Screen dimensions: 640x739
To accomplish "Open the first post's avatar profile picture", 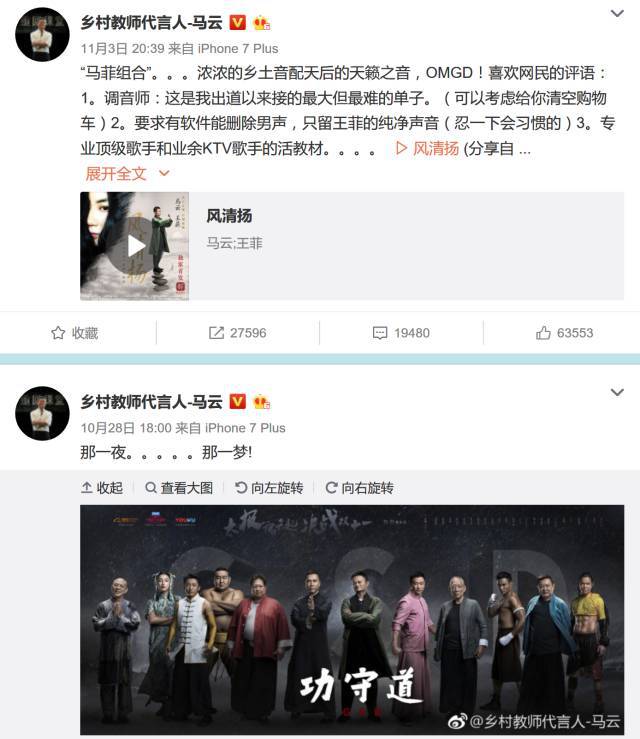I will coord(42,34).
